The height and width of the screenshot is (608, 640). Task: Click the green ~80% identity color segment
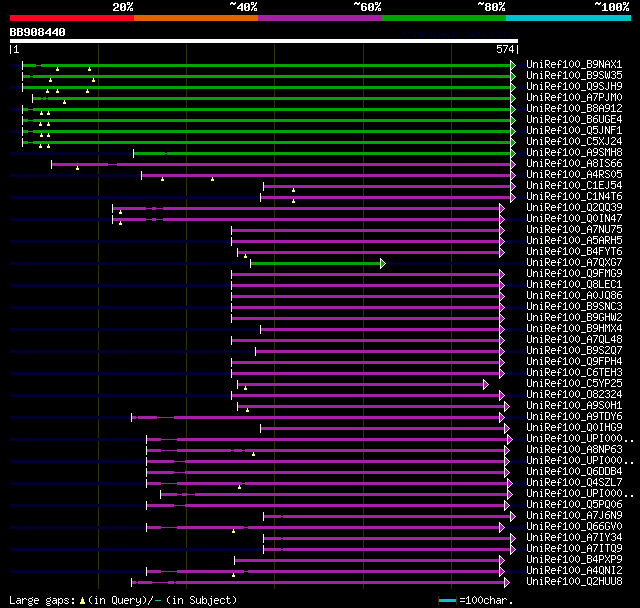pyautogui.click(x=444, y=17)
